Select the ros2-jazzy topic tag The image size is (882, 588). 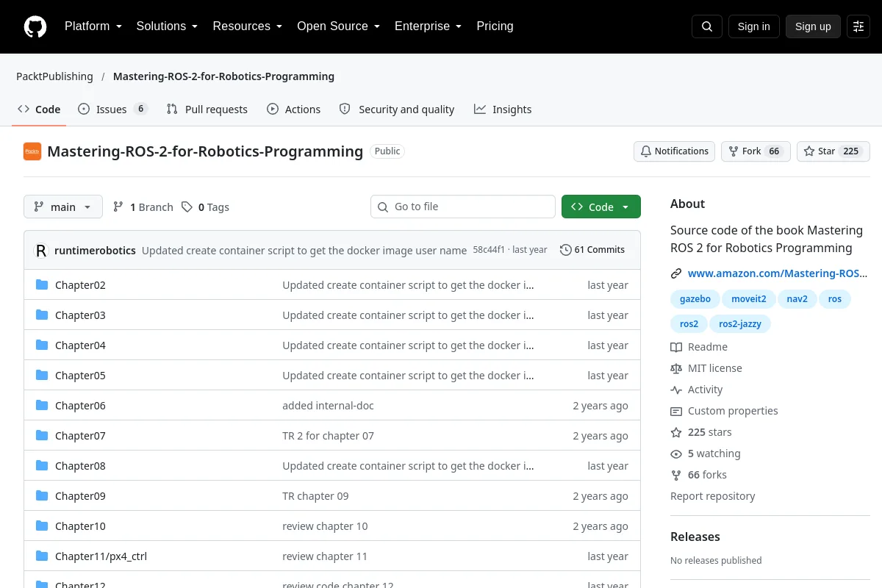(740, 323)
